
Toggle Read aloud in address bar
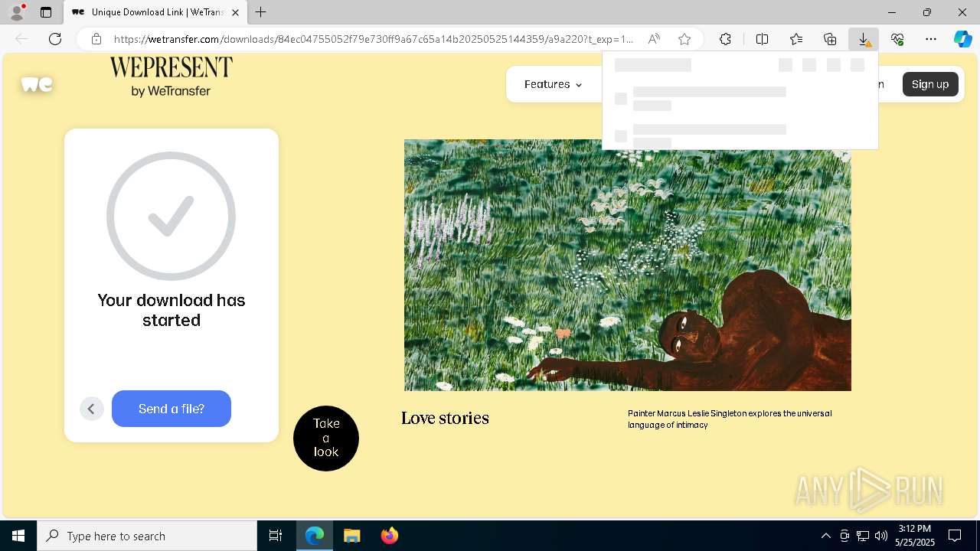click(654, 39)
